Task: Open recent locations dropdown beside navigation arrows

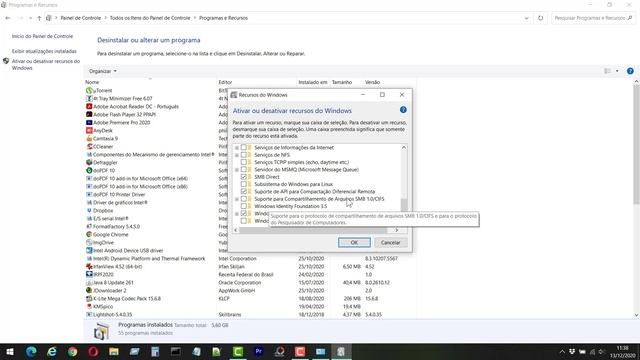Action: point(31,18)
